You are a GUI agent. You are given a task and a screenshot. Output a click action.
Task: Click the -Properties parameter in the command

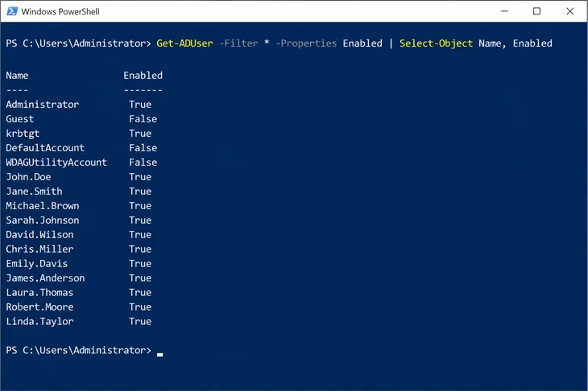pos(306,43)
